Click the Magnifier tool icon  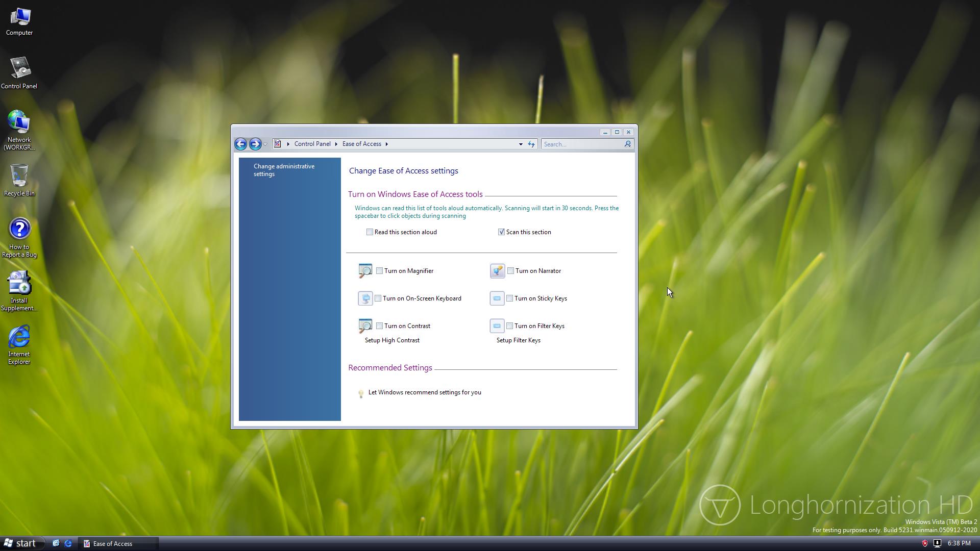tap(365, 270)
